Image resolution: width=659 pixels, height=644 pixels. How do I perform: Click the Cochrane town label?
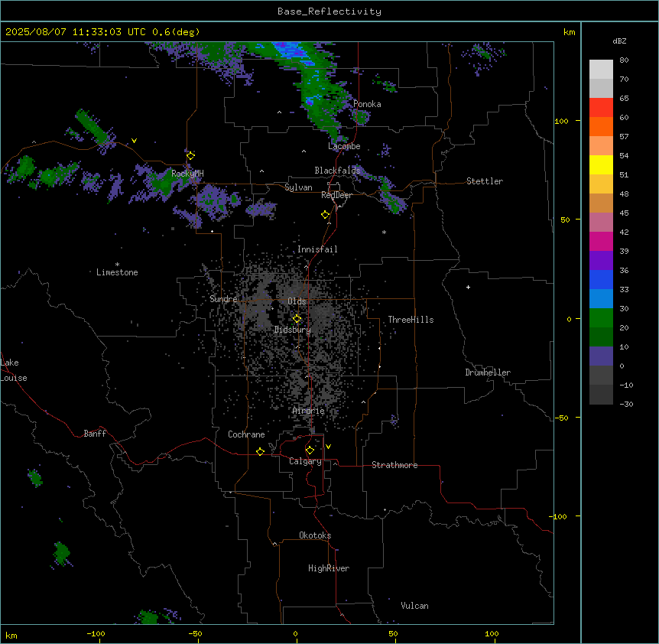(x=246, y=434)
